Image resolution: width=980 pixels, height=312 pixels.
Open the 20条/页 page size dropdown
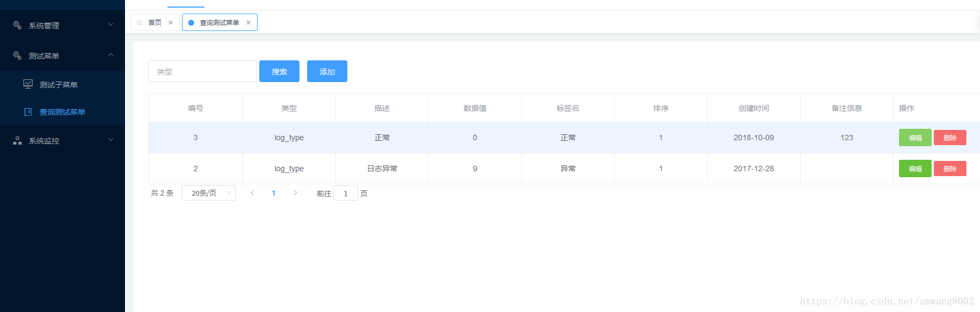coord(209,193)
